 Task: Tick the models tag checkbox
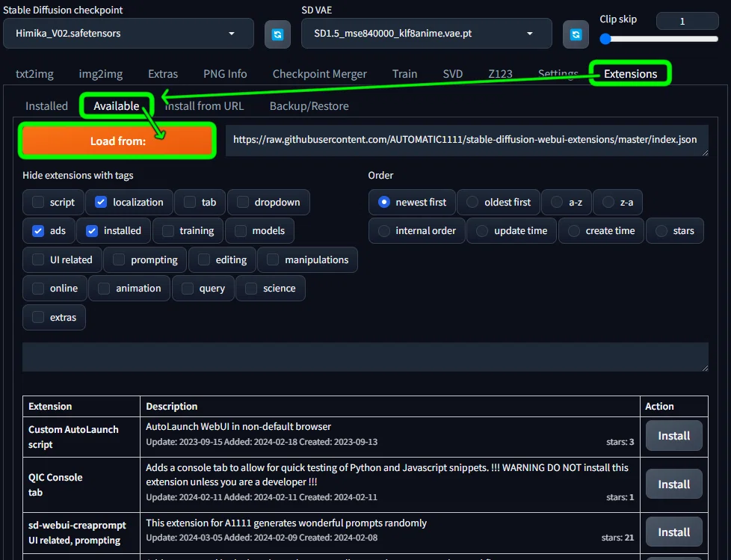241,231
